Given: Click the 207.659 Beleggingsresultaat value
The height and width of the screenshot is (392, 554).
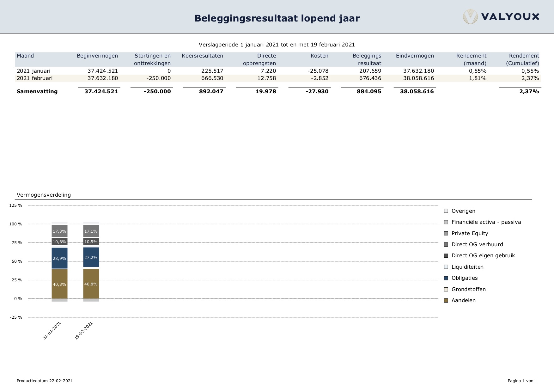Looking at the screenshot, I should 370,71.
